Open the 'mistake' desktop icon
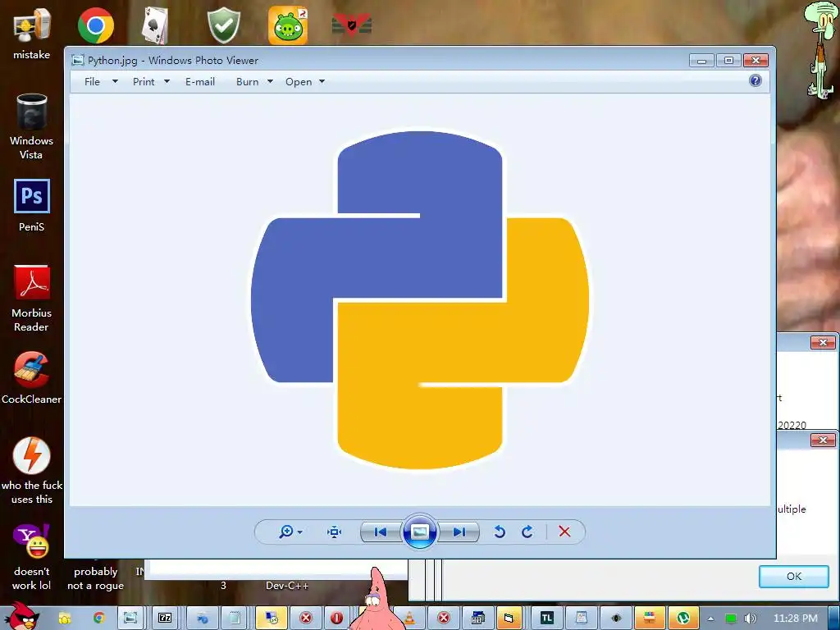 coord(32,32)
